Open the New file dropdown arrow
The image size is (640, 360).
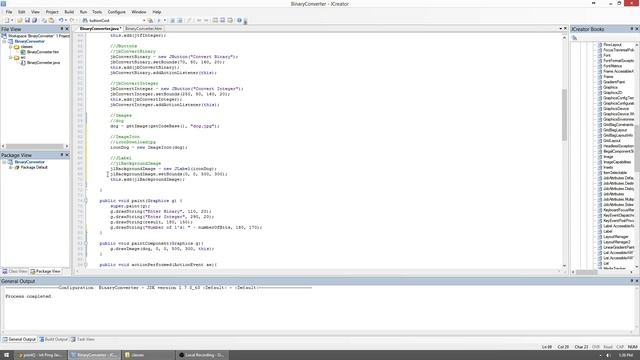click(x=12, y=20)
